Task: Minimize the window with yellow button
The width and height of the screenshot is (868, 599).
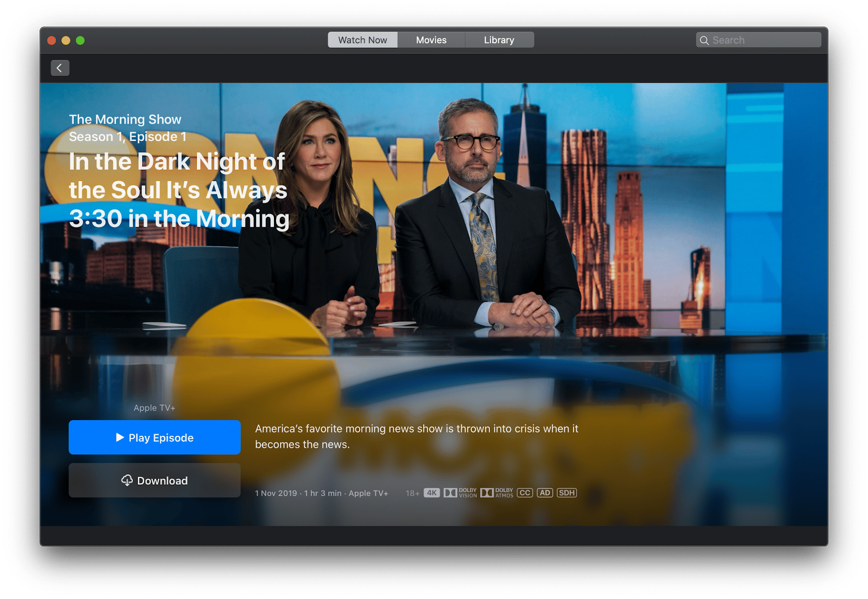Action: [x=66, y=40]
